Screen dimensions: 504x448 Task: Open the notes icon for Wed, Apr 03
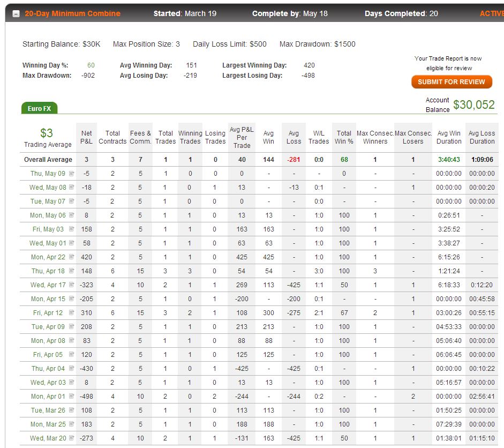[x=71, y=383]
